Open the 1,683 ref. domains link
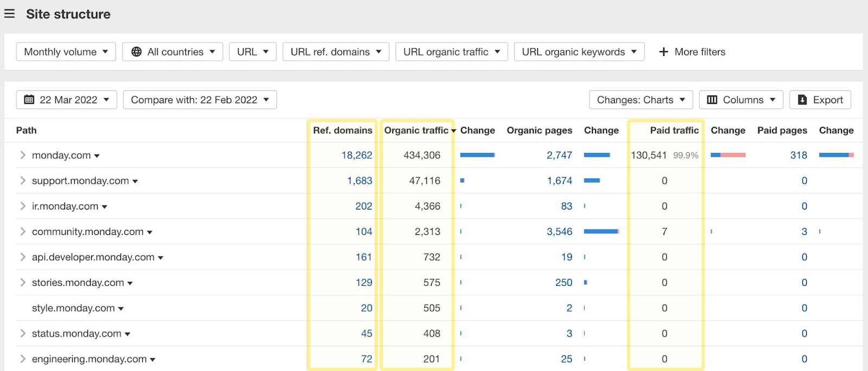The image size is (868, 371). (x=360, y=181)
